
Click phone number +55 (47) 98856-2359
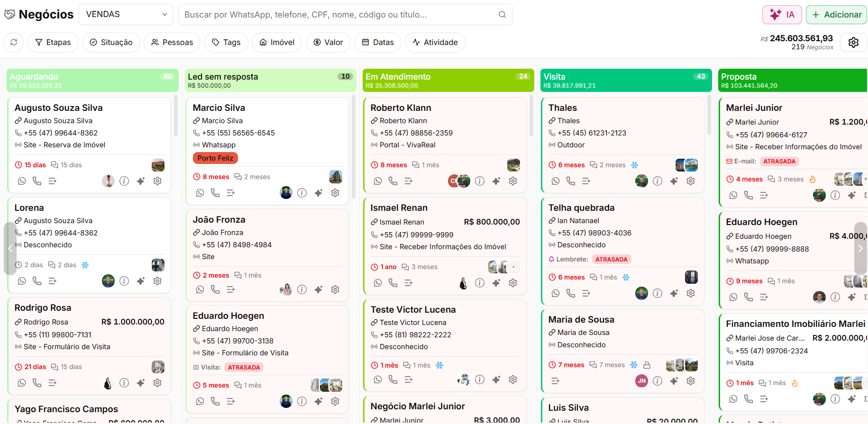click(x=416, y=133)
